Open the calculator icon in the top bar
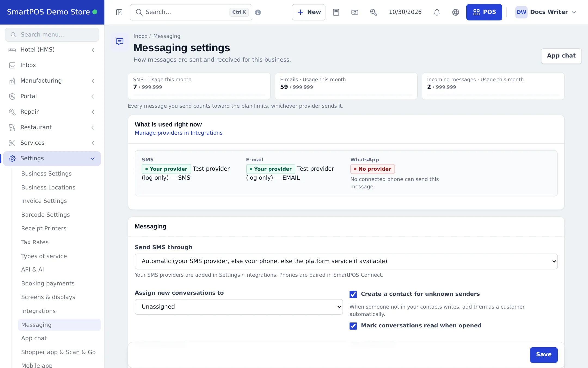588x368 pixels. (336, 12)
